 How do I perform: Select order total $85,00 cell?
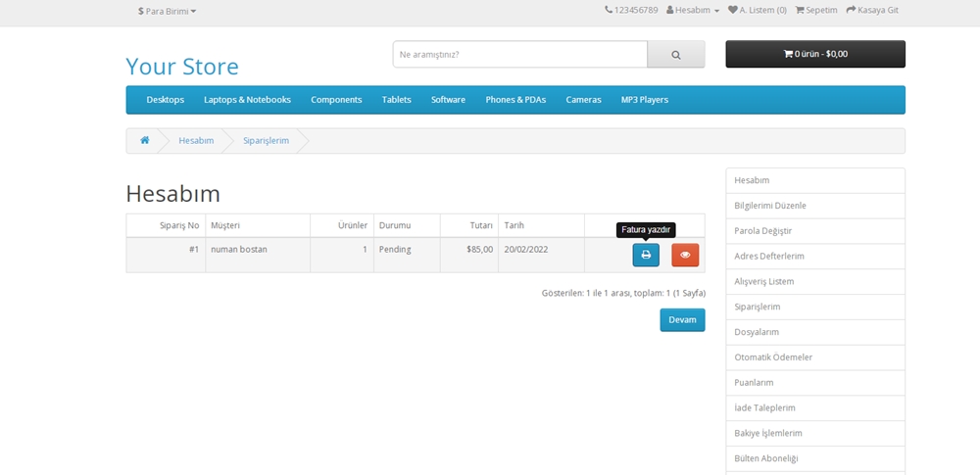click(x=468, y=255)
